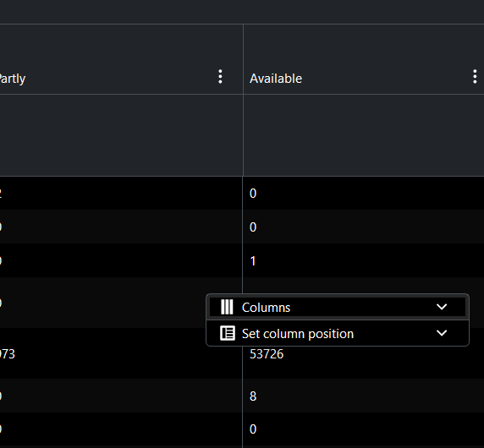Click the empty filter area under Partly
This screenshot has width=484, height=448.
[121, 135]
